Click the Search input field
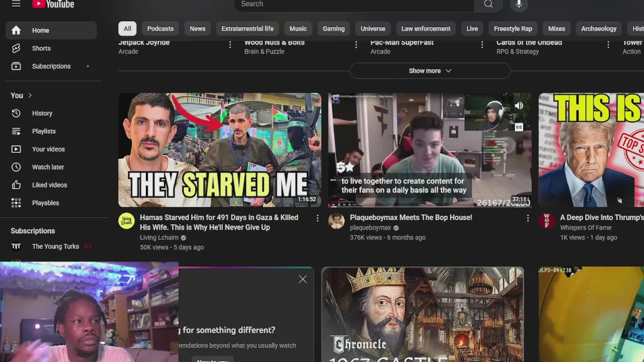The height and width of the screenshot is (362, 644). (354, 4)
